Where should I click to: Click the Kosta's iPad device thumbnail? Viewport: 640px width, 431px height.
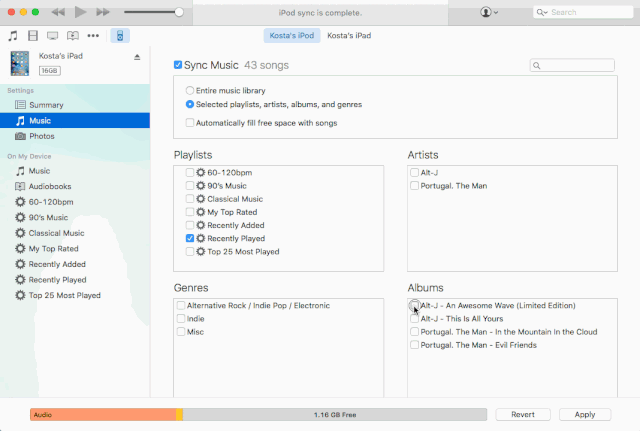pos(20,63)
